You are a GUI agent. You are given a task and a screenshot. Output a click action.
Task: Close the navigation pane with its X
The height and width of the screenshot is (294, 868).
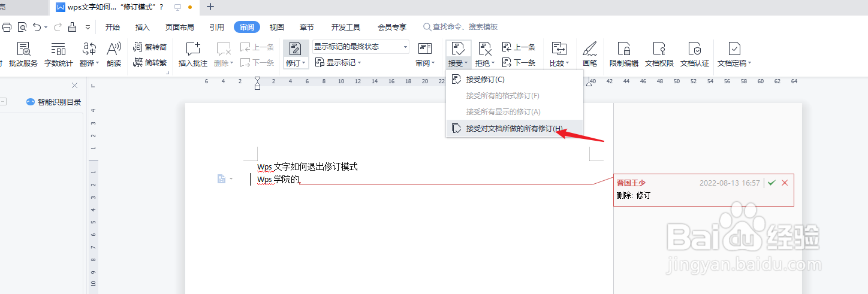[75, 85]
